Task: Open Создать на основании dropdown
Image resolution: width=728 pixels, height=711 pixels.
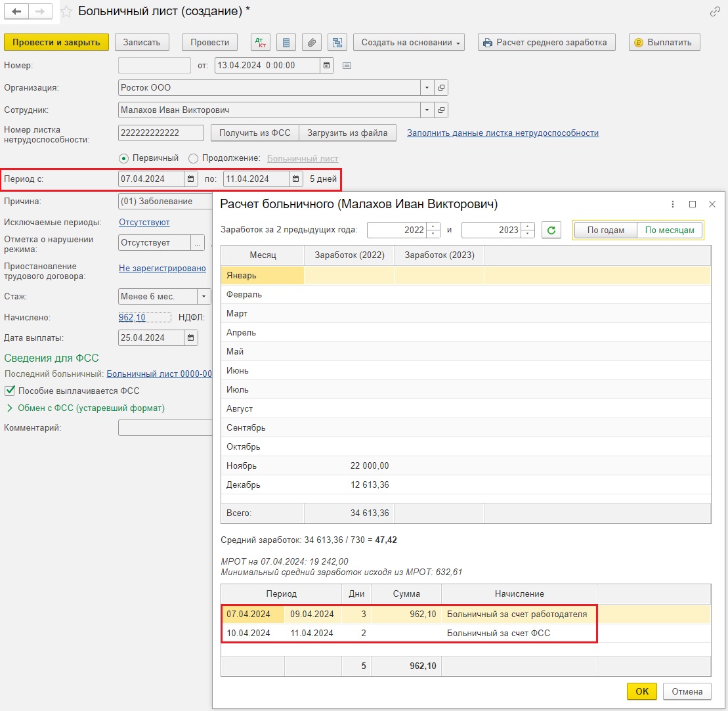Action: click(x=408, y=42)
